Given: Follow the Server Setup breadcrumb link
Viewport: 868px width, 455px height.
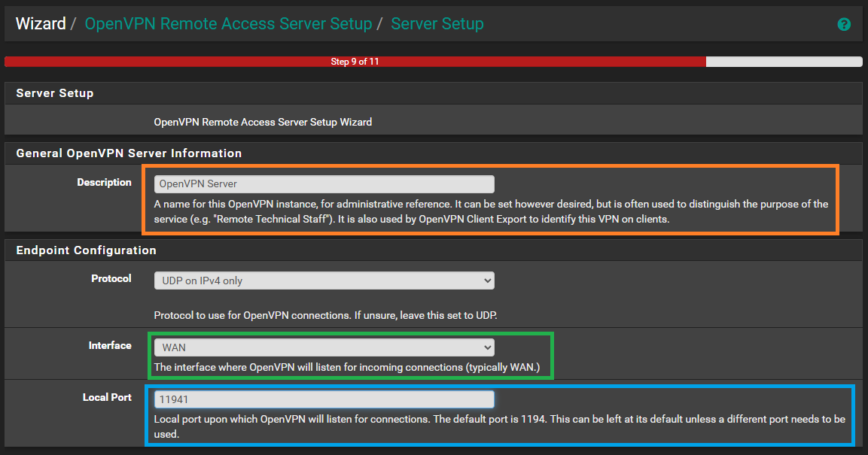Looking at the screenshot, I should click(x=437, y=24).
